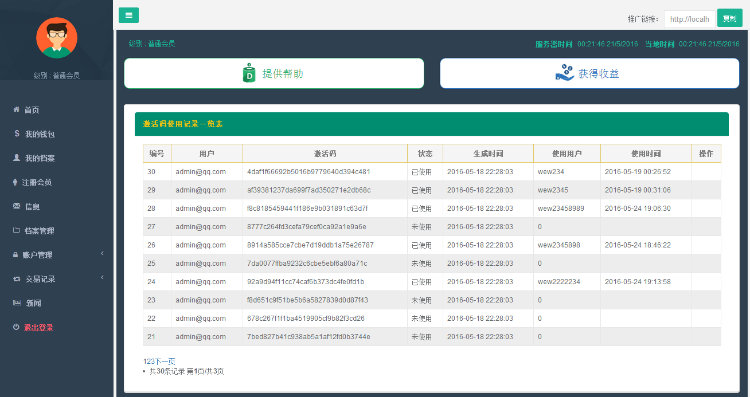The image size is (750, 397).
Task: Toggle the sidebar with the hamburger button
Action: 129,15
